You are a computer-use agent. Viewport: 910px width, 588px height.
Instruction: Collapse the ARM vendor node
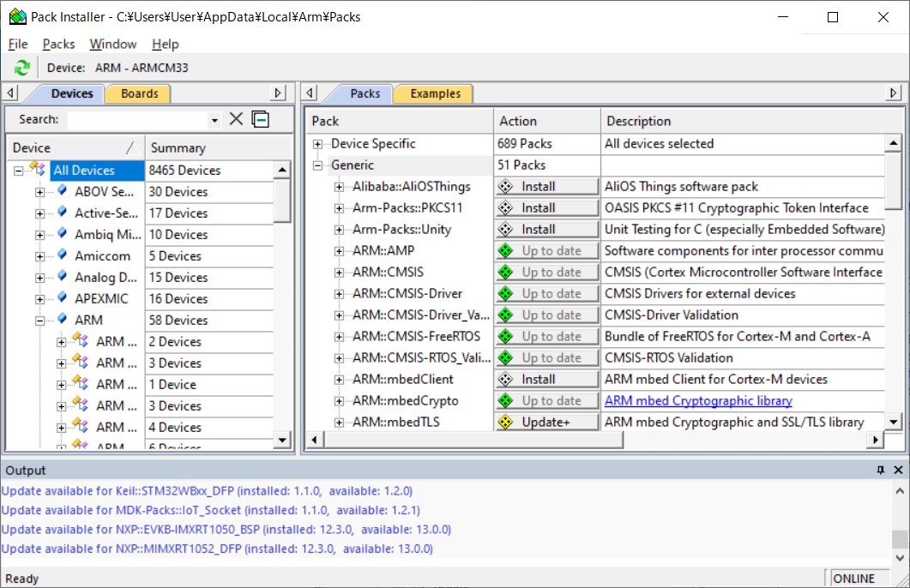pos(39,321)
